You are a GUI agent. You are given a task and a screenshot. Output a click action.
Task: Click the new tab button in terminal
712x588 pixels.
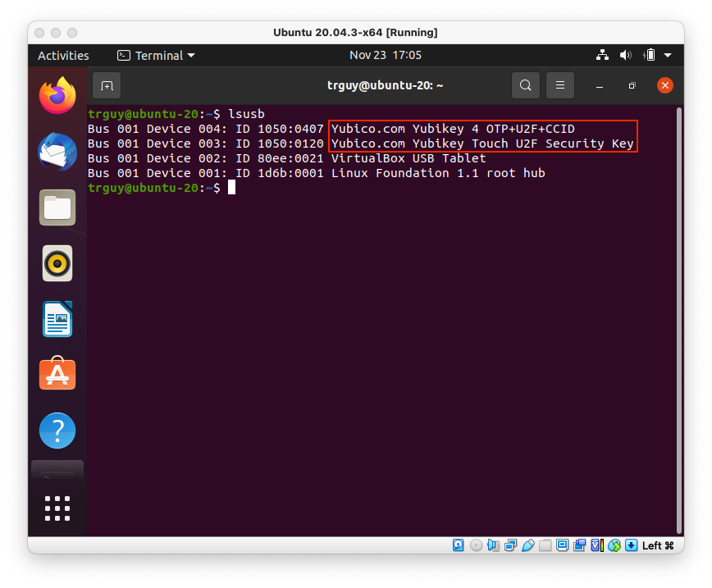tap(107, 85)
